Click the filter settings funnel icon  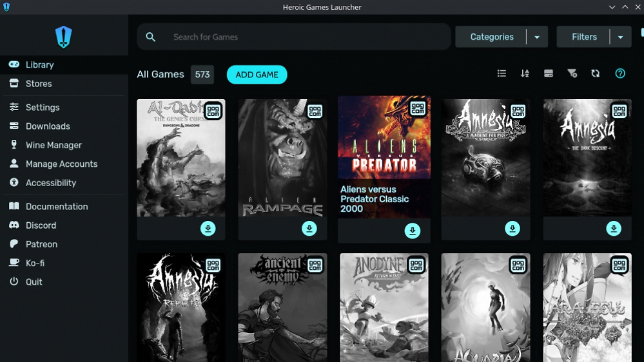coord(572,73)
